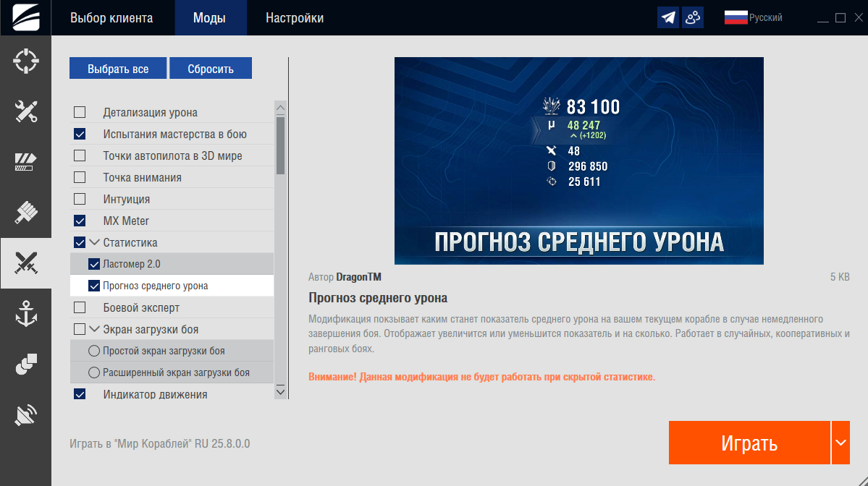The height and width of the screenshot is (486, 868).
Task: Click the Прогноз среднего урона heading
Action: [x=378, y=297]
